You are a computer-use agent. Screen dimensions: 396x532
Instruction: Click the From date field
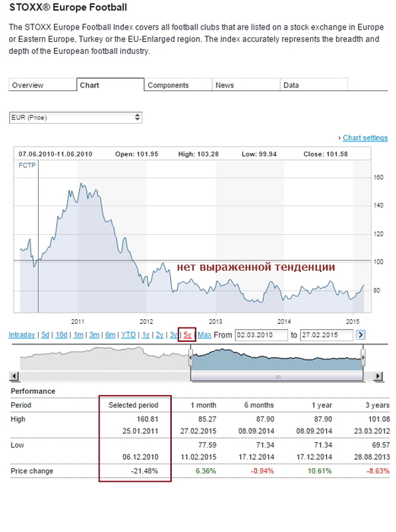[261, 335]
